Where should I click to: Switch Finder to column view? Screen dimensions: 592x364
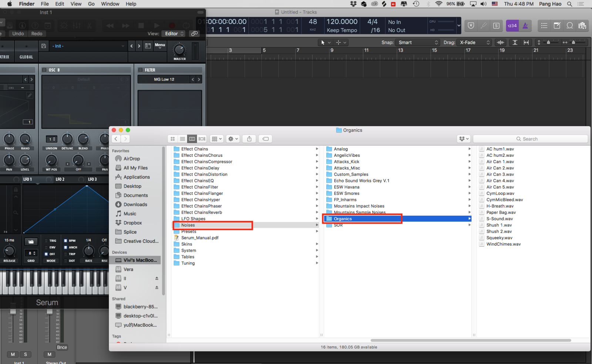click(x=192, y=139)
